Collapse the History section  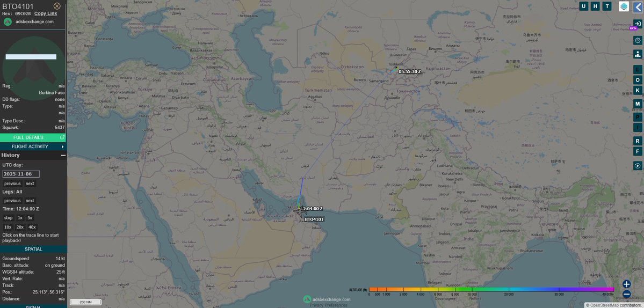(63, 156)
